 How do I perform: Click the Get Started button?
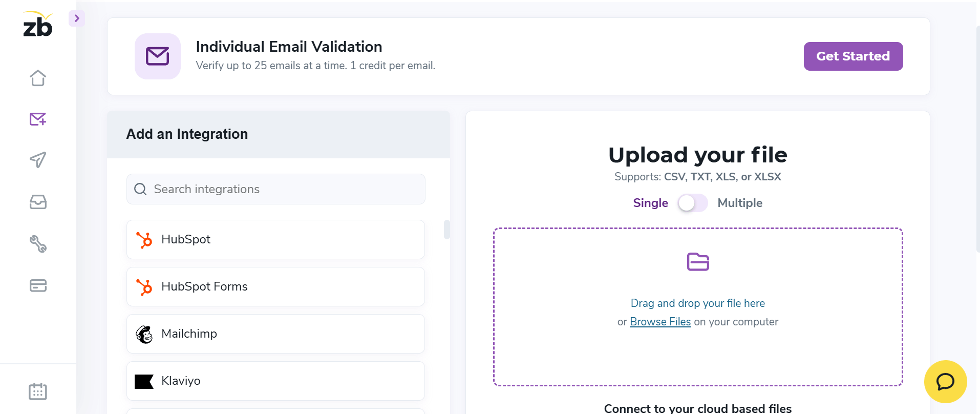pyautogui.click(x=853, y=56)
